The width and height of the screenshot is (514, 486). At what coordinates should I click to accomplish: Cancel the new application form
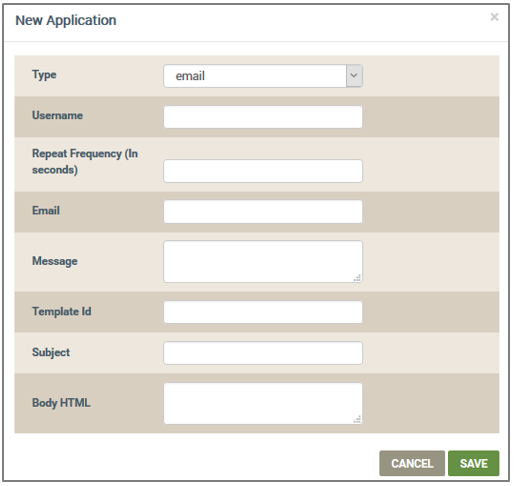(412, 463)
